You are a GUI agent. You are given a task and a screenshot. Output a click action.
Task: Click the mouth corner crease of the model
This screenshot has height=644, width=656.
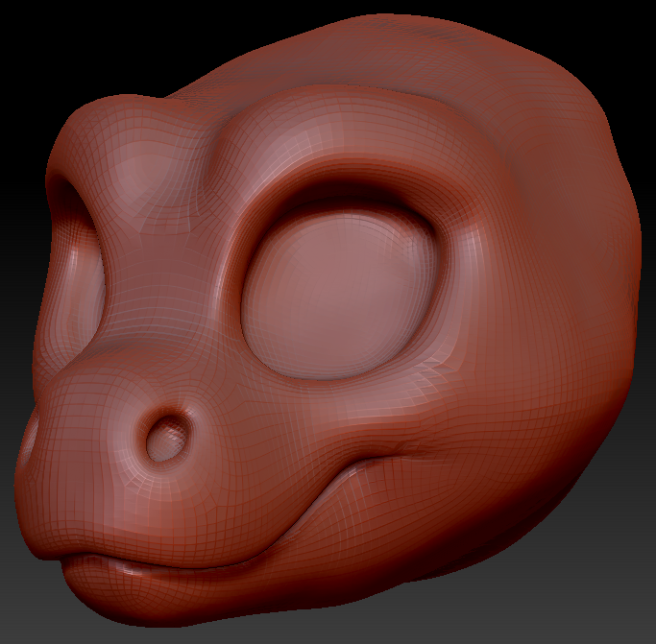[x=400, y=451]
